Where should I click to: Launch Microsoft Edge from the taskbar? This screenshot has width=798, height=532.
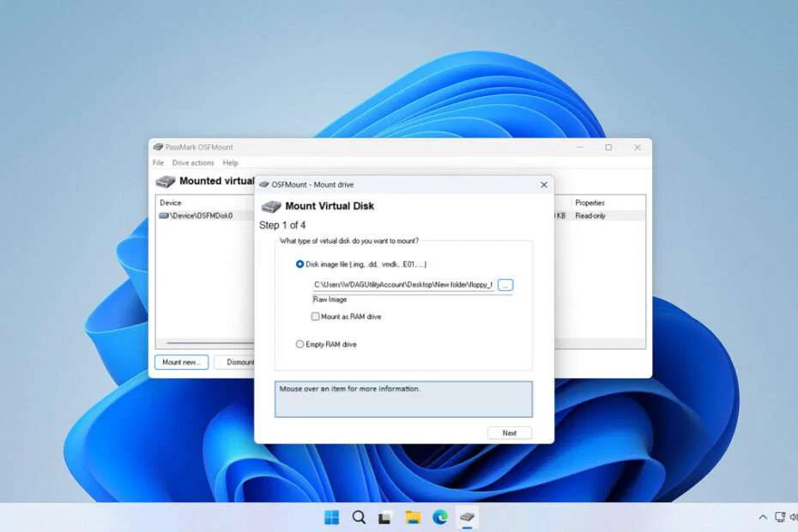(x=440, y=517)
